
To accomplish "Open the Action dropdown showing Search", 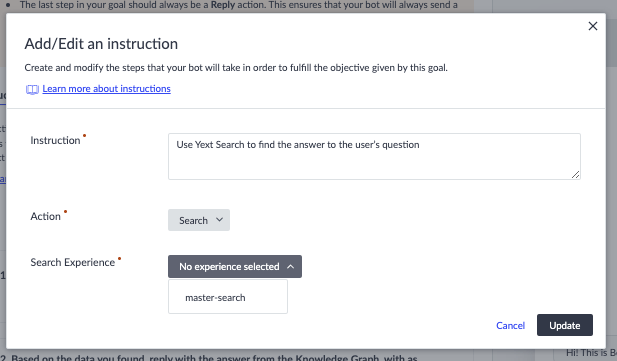I will tap(199, 220).
